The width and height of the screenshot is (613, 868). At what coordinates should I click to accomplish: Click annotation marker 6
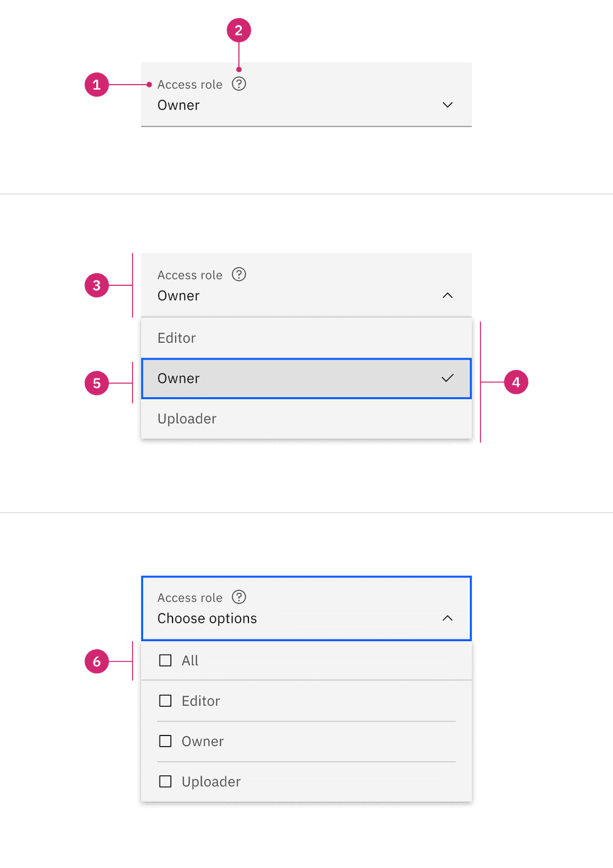pyautogui.click(x=97, y=662)
